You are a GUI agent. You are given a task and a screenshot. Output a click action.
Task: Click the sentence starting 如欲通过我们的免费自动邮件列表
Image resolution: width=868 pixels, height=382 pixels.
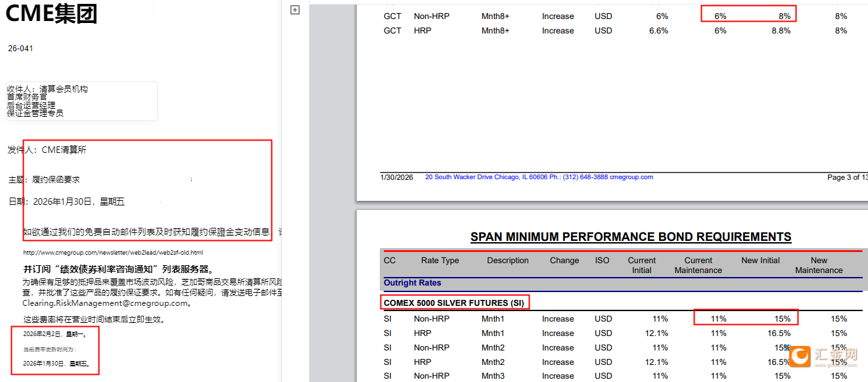tap(152, 232)
